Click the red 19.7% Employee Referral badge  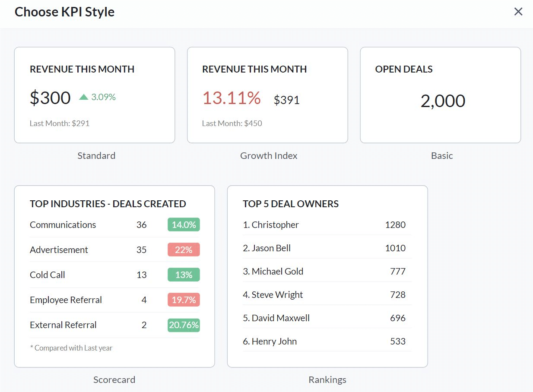click(184, 300)
